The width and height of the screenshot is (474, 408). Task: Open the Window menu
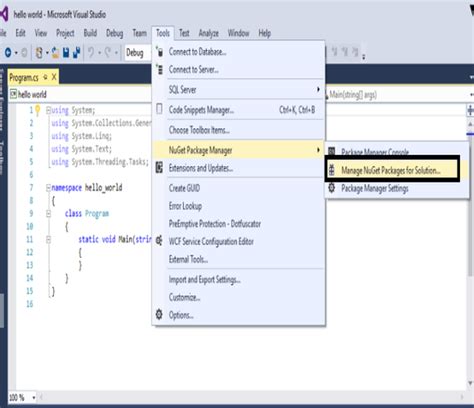coord(238,33)
